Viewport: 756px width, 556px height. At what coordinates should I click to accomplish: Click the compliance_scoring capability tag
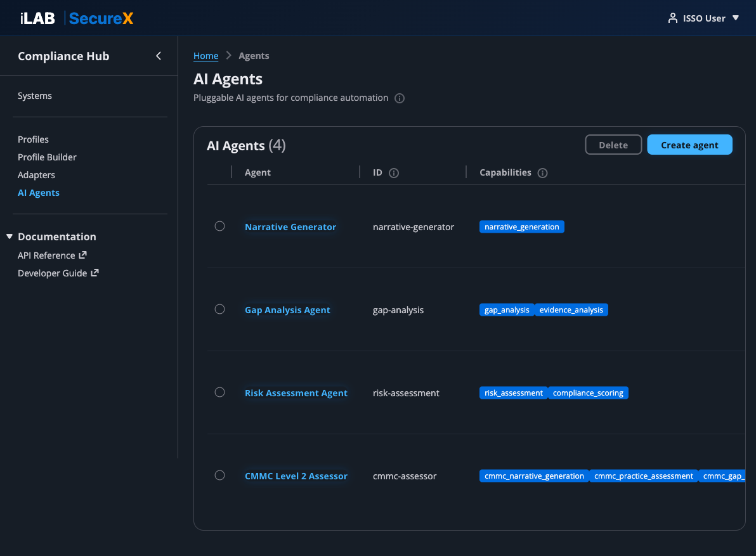588,393
